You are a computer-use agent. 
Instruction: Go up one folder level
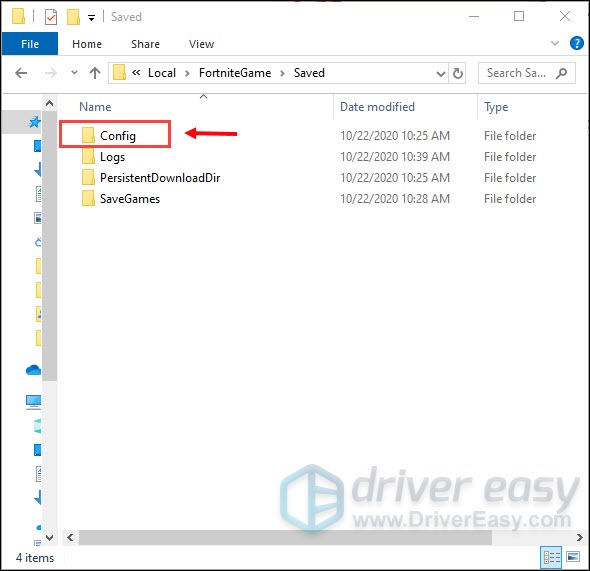(x=95, y=73)
